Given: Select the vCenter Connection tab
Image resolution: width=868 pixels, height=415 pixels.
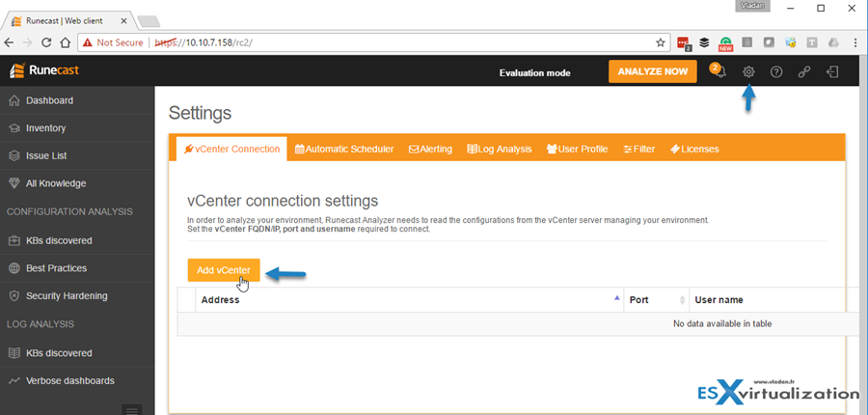Looking at the screenshot, I should tap(231, 149).
